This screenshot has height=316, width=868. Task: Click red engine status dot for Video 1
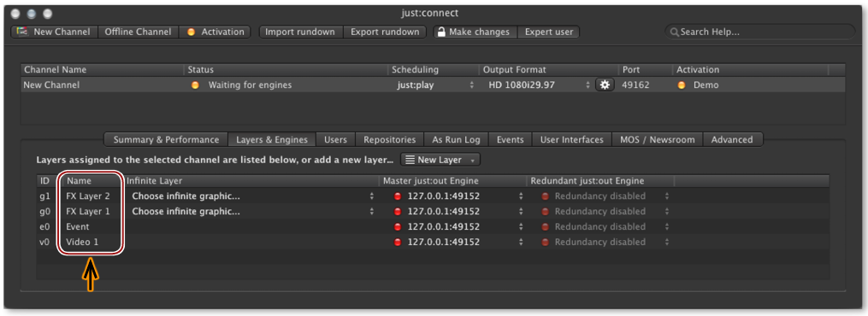click(x=397, y=242)
